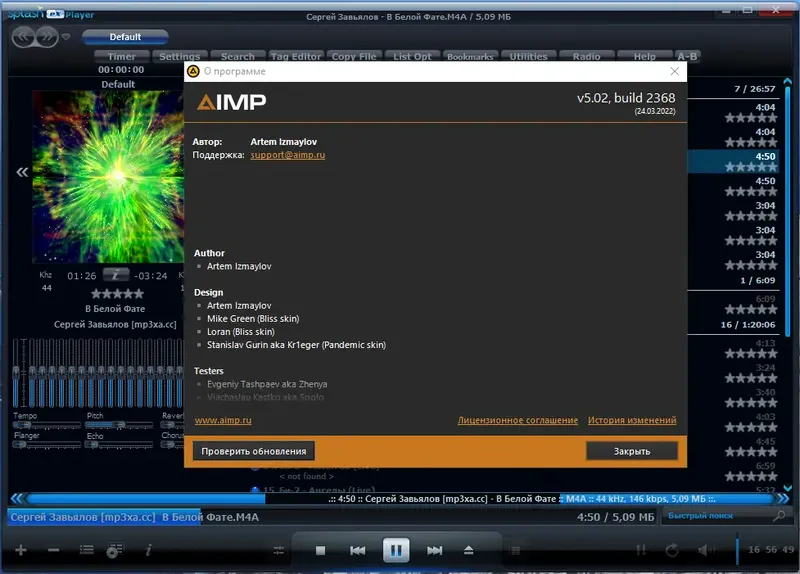Click the round forward arrow button top-left
Screen dimensions: 800x574
(x=47, y=37)
